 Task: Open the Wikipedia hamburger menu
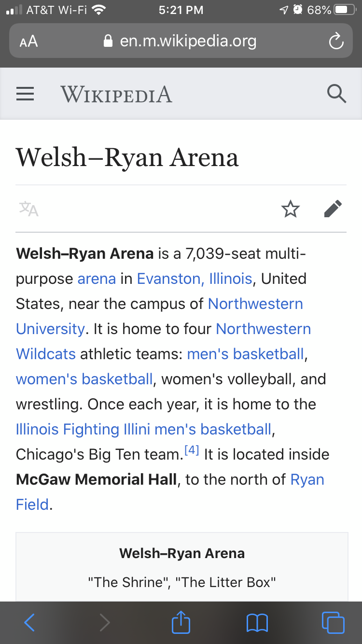[x=25, y=94]
